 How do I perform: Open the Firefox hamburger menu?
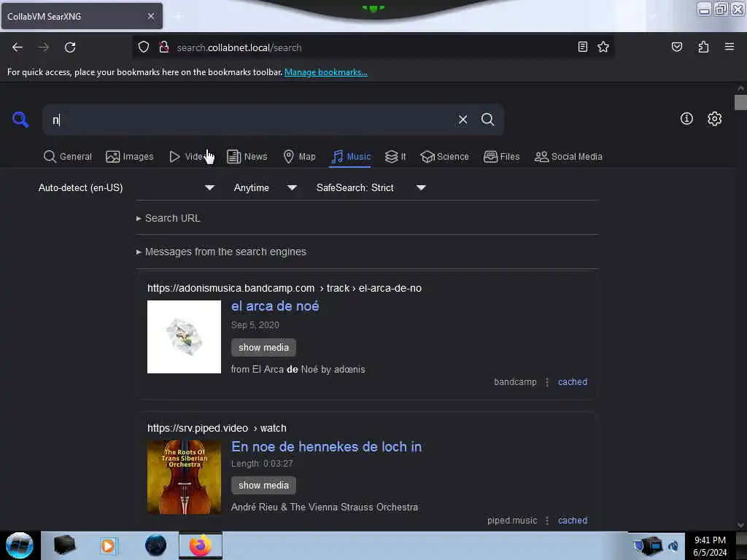click(x=729, y=47)
